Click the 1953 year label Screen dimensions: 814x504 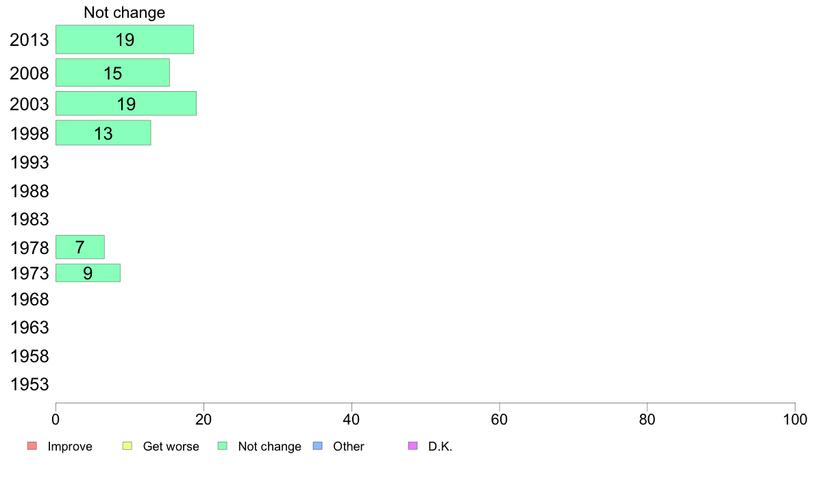pos(29,384)
